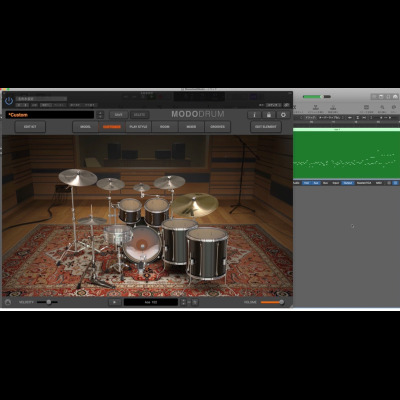Image resolution: width=400 pixels, height=400 pixels.
Task: Select the snare drum in the kit
Action: (117, 235)
